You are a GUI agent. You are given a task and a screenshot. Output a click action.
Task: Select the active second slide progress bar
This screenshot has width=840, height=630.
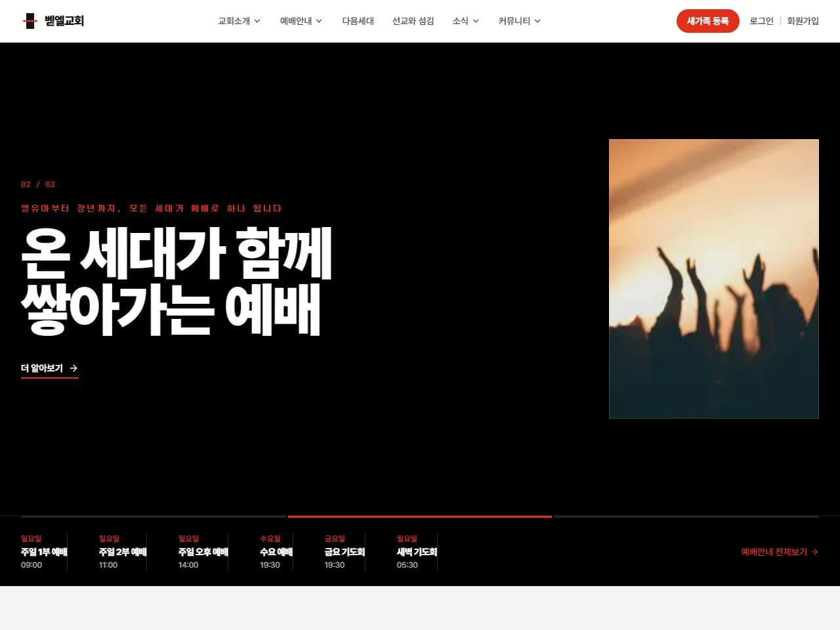click(420, 516)
